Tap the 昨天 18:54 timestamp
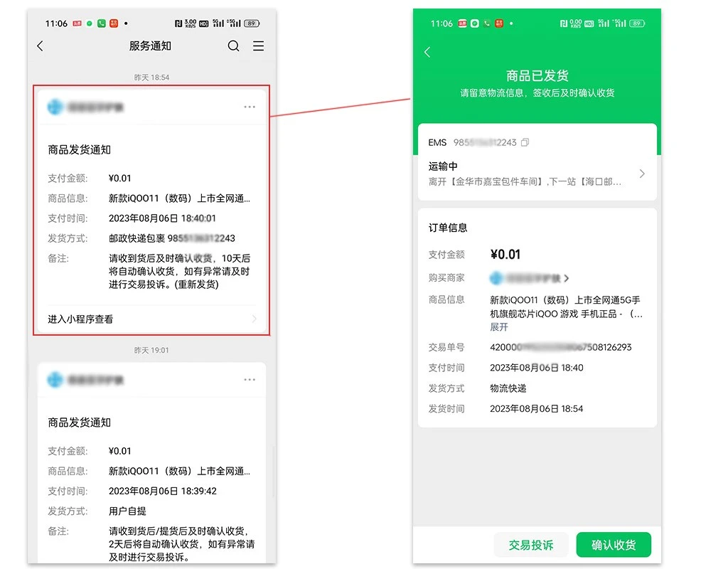The height and width of the screenshot is (569, 728). coord(152,78)
